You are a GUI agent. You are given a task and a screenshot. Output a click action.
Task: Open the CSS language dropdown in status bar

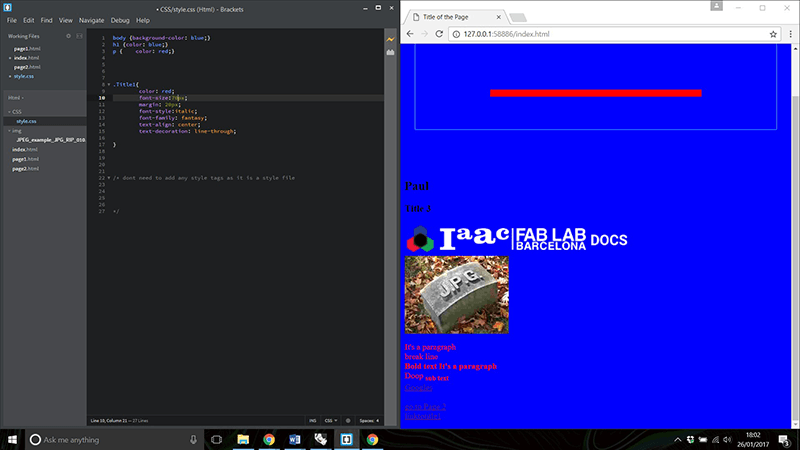coord(331,421)
